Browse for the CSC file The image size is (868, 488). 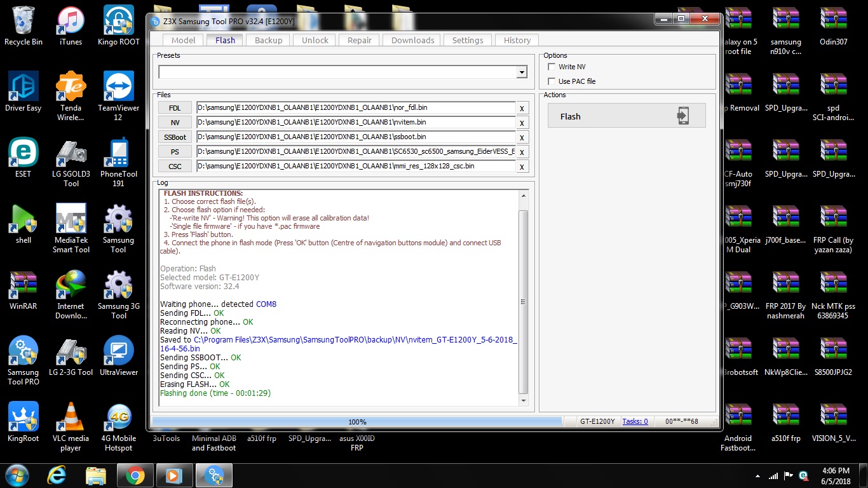click(x=175, y=166)
